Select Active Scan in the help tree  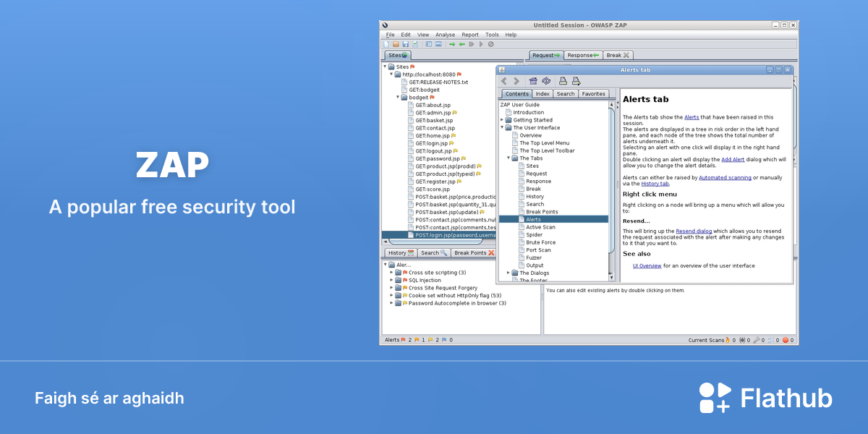pyautogui.click(x=540, y=227)
